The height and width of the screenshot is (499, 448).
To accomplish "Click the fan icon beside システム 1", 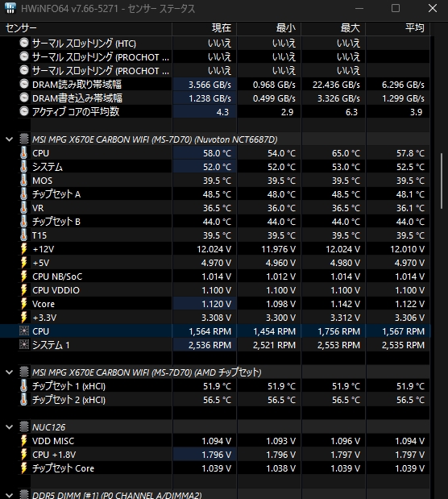I will pos(24,345).
